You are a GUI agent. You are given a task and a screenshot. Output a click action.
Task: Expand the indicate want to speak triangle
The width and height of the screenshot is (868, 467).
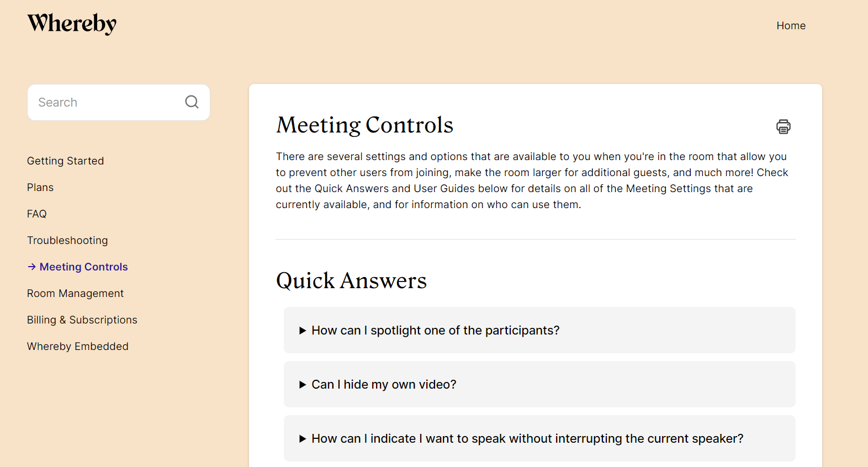[x=303, y=439]
